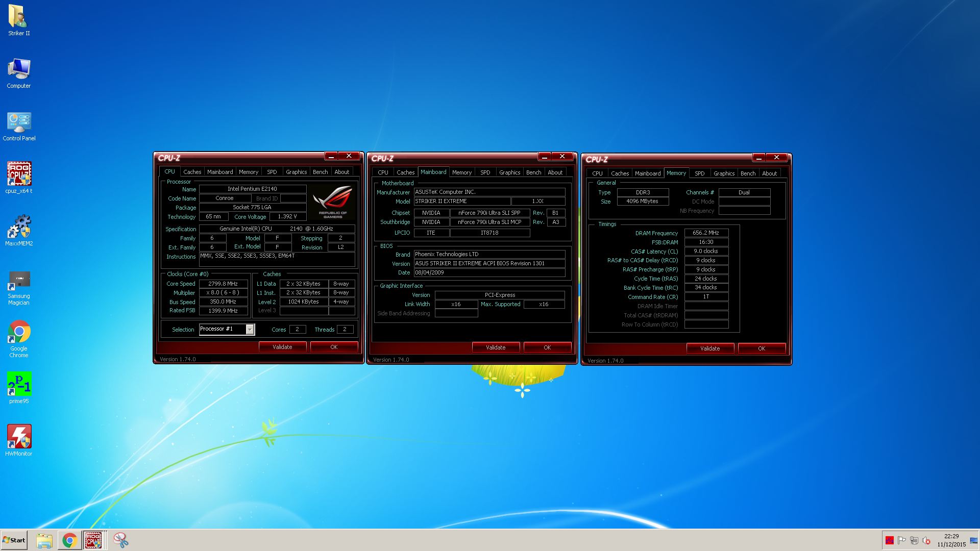Open the Control Panel desktop icon
The width and height of the screenshot is (980, 551).
coord(19,127)
